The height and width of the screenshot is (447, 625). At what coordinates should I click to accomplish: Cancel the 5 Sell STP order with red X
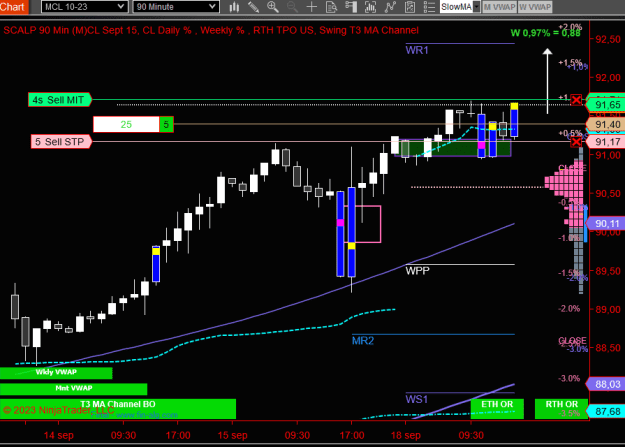tap(576, 142)
